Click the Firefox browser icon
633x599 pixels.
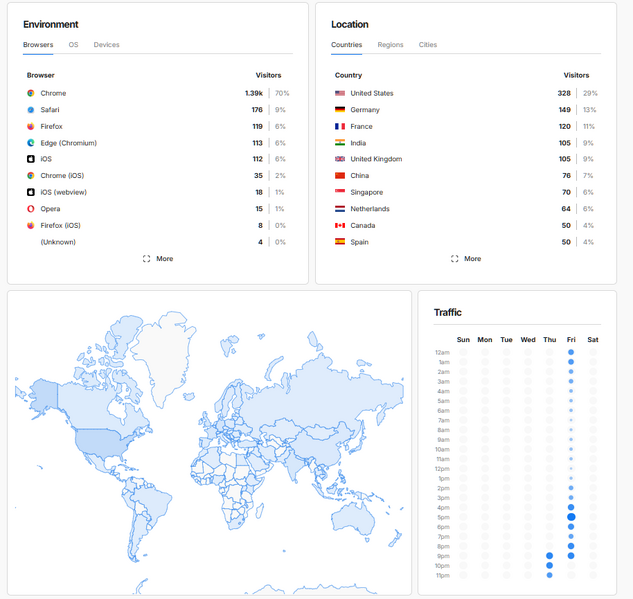click(x=31, y=127)
